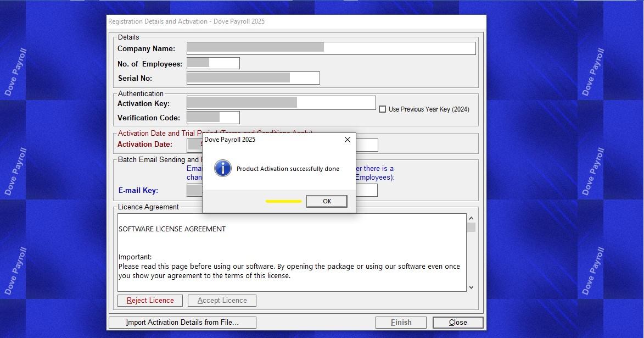
Task: Click the licence agreement scrollbar thumb
Action: [471, 228]
